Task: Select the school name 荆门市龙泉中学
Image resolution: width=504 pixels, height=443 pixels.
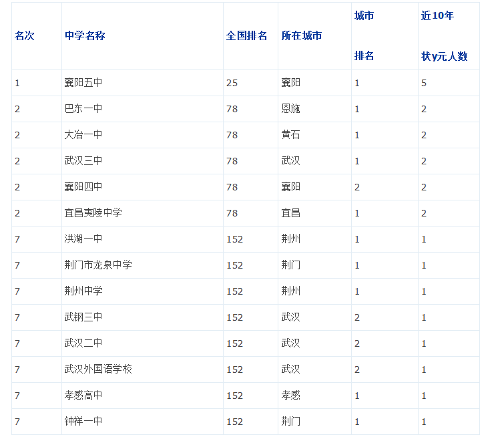Action: 98,265
